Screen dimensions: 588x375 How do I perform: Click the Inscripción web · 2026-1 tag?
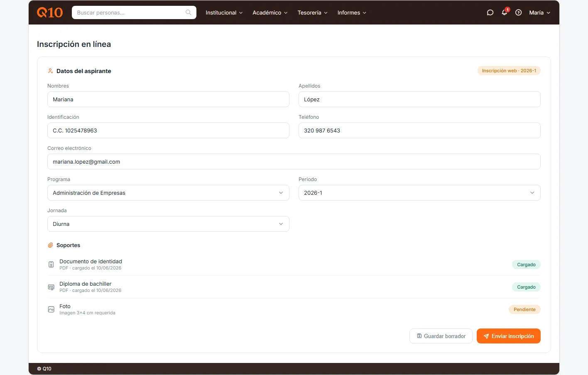pos(509,71)
